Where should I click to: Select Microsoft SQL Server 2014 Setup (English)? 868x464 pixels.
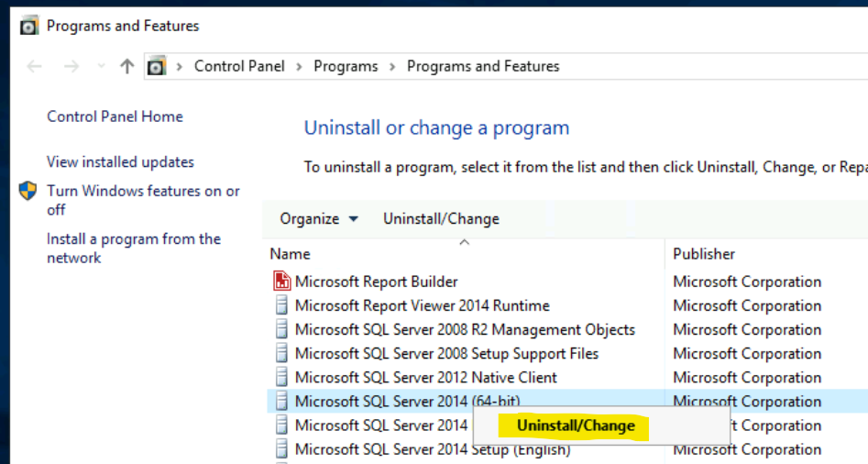pos(433,449)
